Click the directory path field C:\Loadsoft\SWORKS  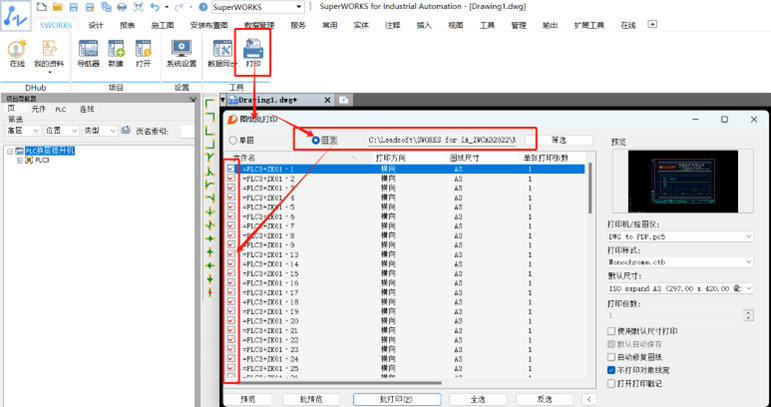(x=443, y=140)
